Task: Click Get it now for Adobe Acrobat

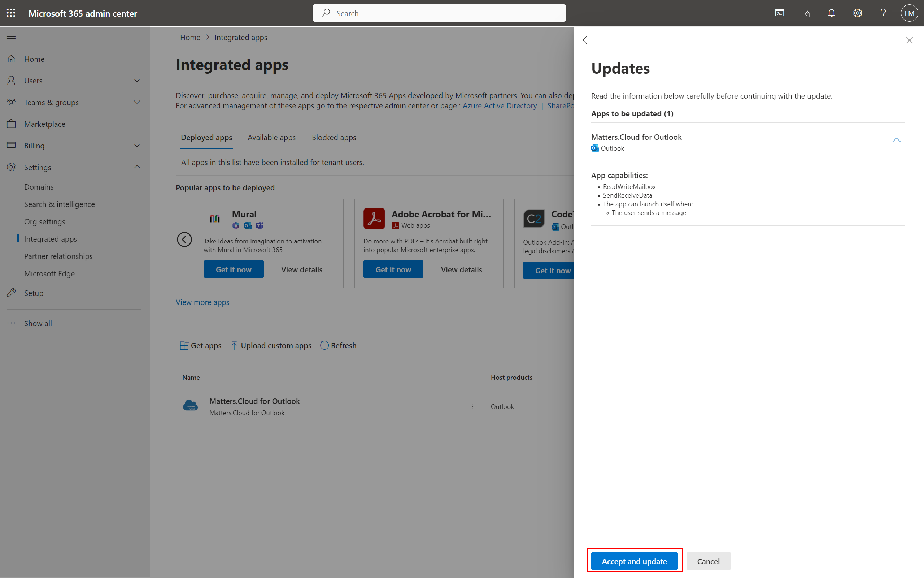Action: pos(393,269)
